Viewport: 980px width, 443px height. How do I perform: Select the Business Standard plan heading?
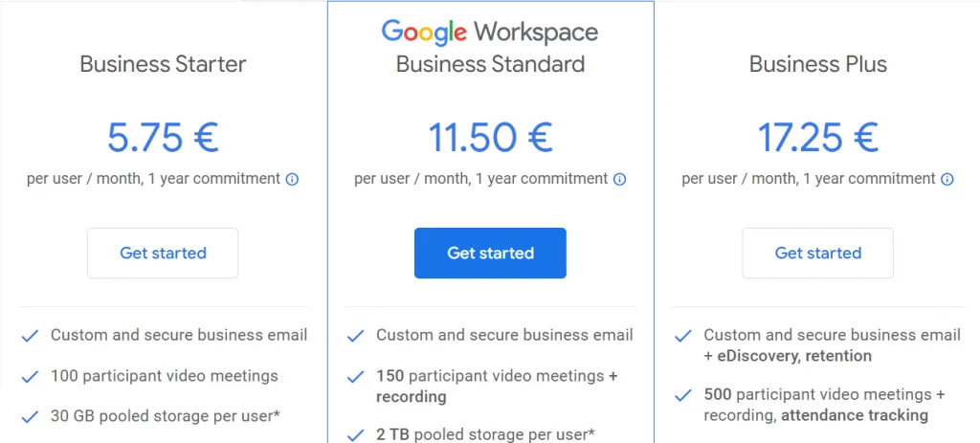pyautogui.click(x=490, y=64)
